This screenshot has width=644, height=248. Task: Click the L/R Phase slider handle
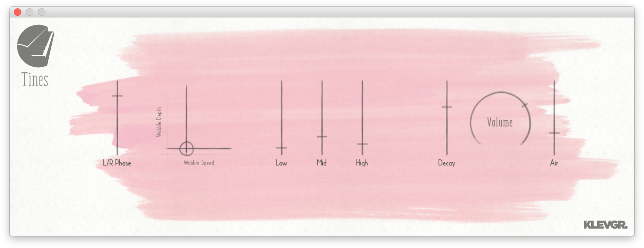coord(117,96)
